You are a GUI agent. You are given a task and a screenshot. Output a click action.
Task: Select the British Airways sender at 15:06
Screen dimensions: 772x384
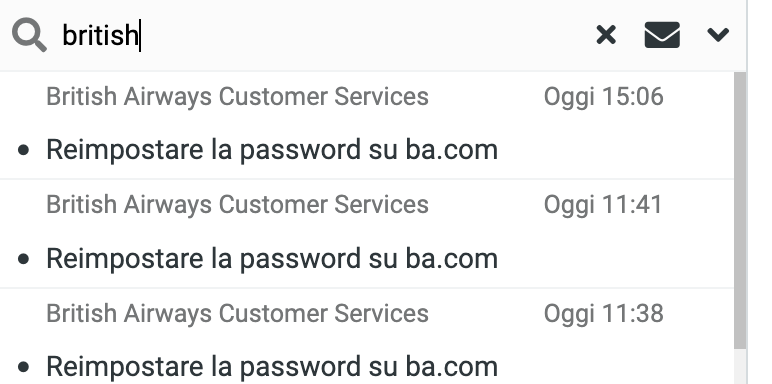coord(237,96)
